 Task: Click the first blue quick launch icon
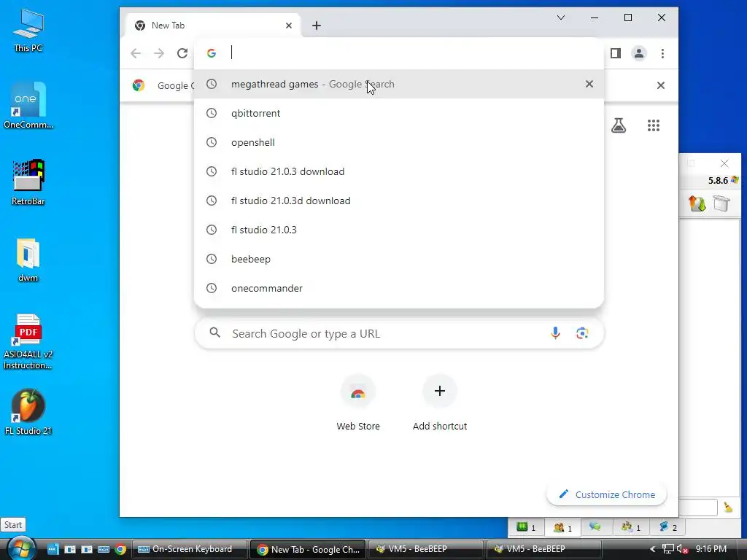click(x=53, y=549)
